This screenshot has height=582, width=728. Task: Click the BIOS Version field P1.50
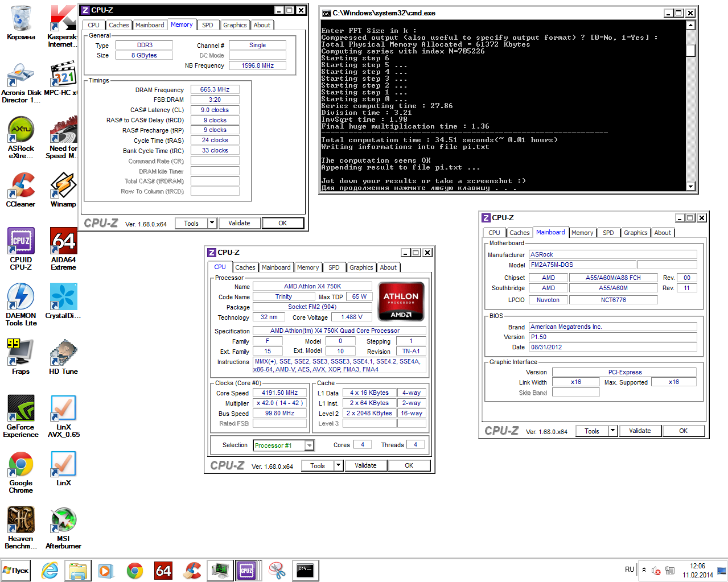pyautogui.click(x=613, y=337)
